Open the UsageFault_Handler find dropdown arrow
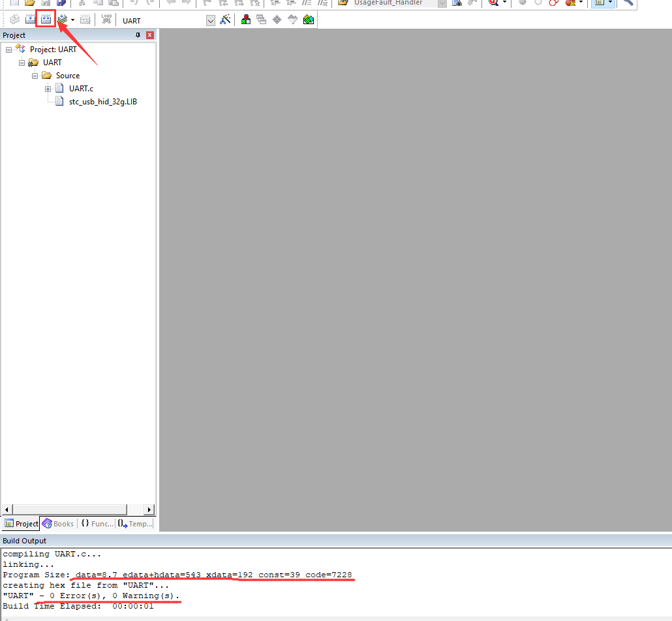The width and height of the screenshot is (672, 621). (442, 3)
